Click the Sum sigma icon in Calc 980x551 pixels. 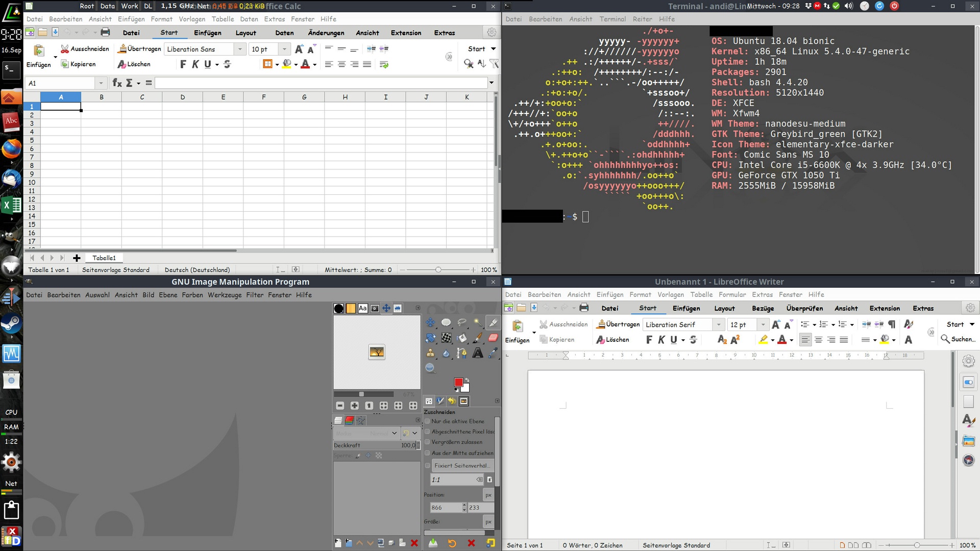point(129,83)
